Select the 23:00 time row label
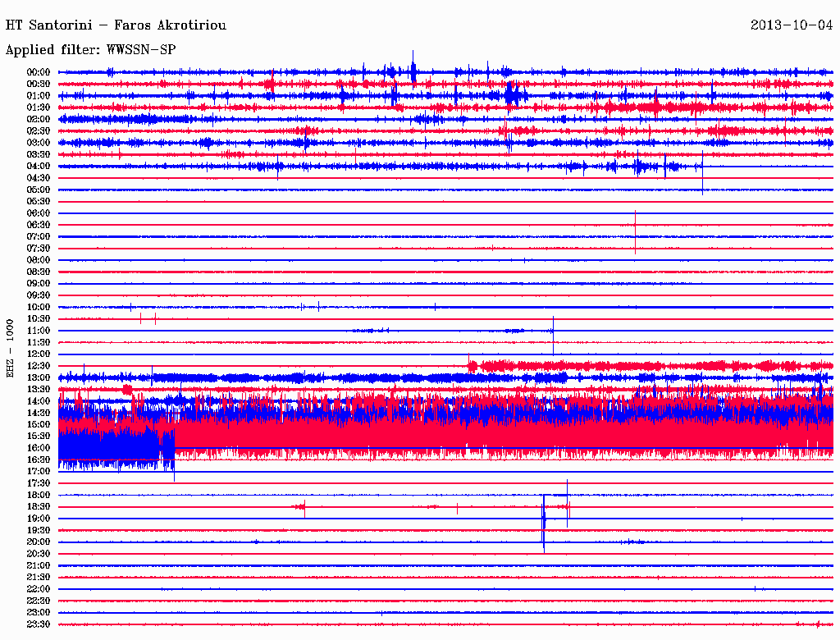The height and width of the screenshot is (640, 840). point(39,613)
